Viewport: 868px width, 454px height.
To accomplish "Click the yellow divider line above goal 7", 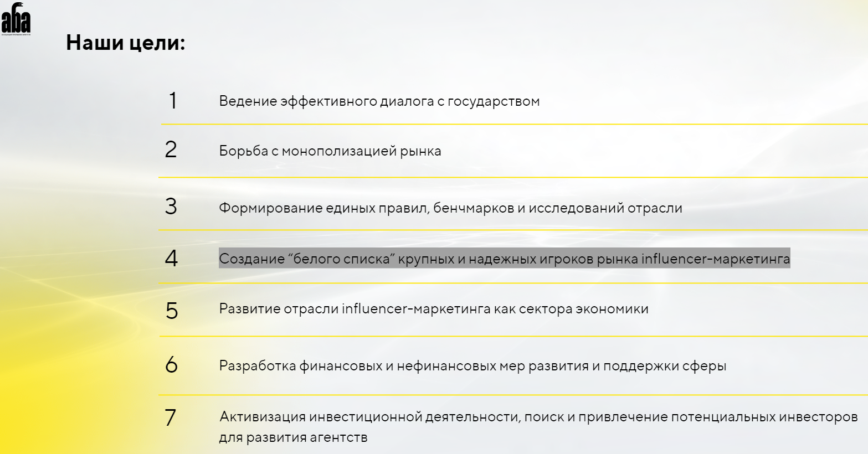I will [x=513, y=395].
